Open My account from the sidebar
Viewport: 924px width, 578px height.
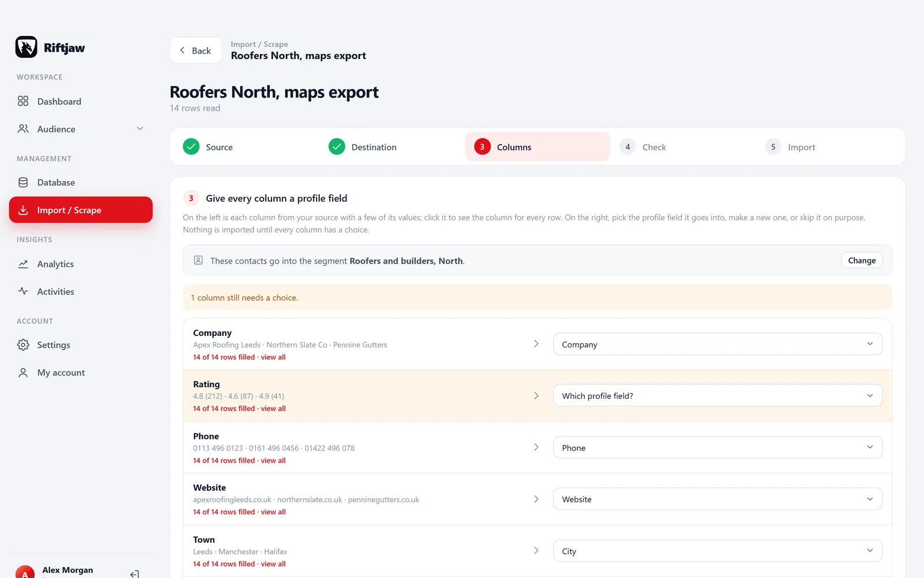click(x=81, y=373)
